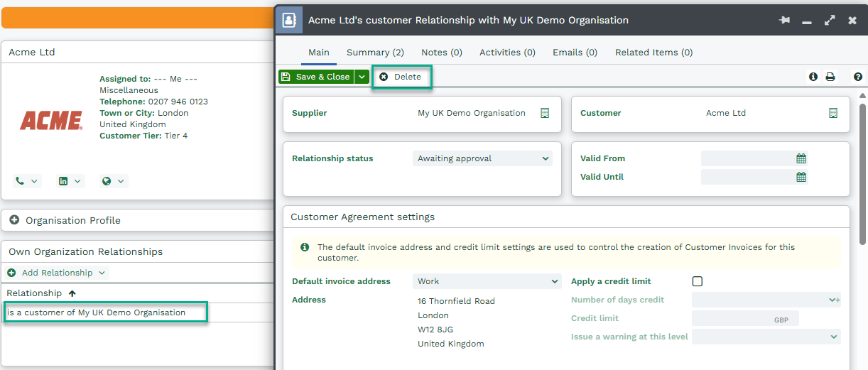
Task: Click the Valid From date field
Action: pyautogui.click(x=748, y=158)
